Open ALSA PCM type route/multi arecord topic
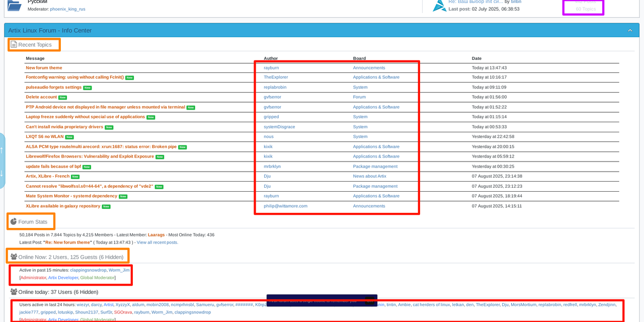644x322 pixels. coord(101,146)
